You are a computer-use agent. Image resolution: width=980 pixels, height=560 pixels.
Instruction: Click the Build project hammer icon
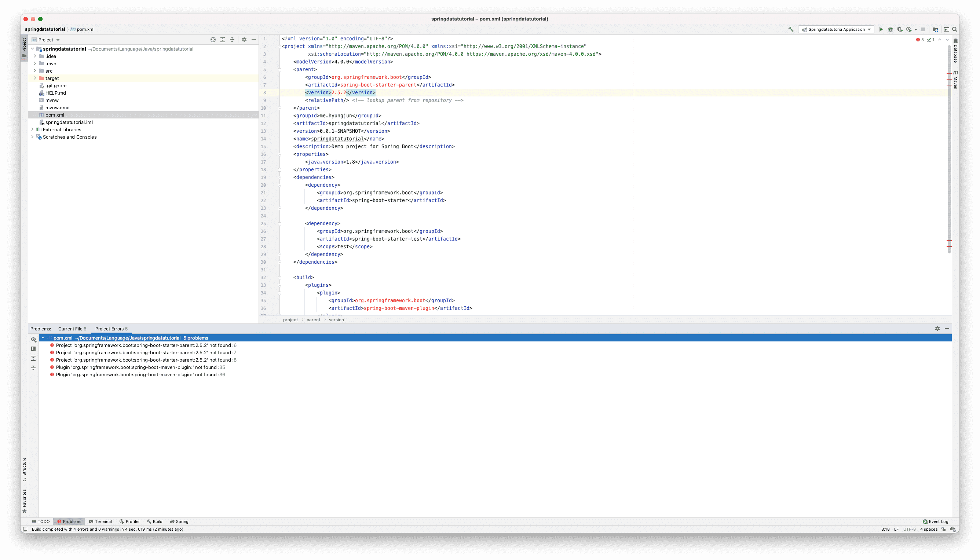click(791, 30)
